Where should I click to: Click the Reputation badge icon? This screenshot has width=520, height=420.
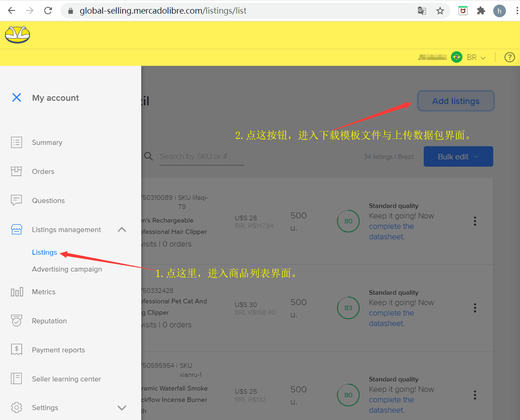(17, 321)
